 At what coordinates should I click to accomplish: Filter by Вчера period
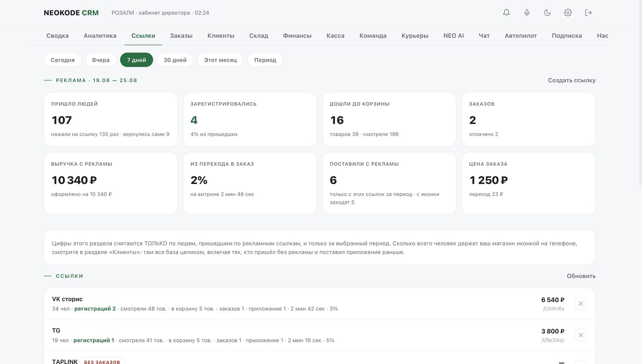tap(101, 60)
